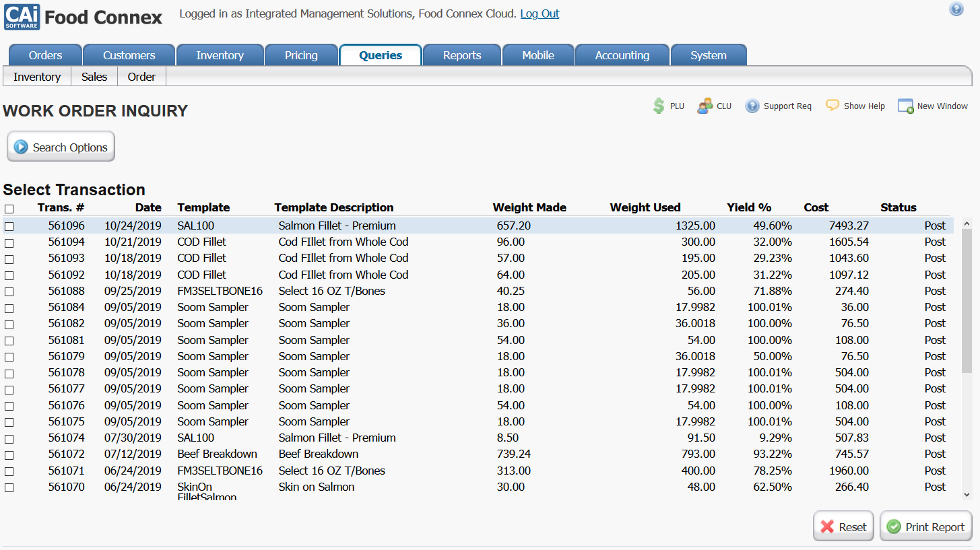The width and height of the screenshot is (980, 550).
Task: Open the Orders tab
Action: 46,55
